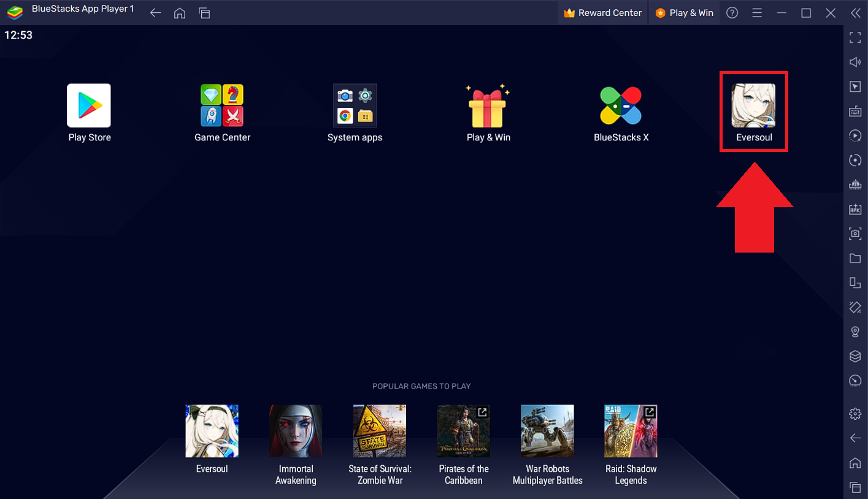
Task: Click the macro play icon in the sidebar
Action: click(855, 135)
